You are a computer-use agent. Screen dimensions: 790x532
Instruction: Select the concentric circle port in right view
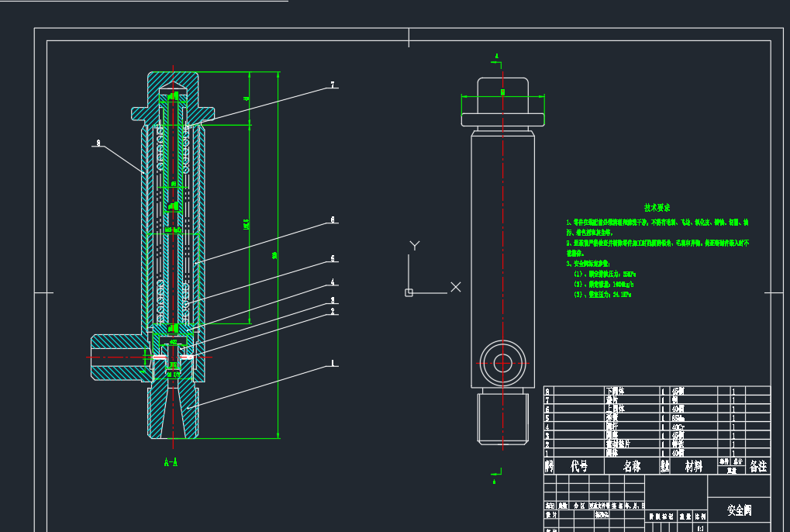click(503, 363)
